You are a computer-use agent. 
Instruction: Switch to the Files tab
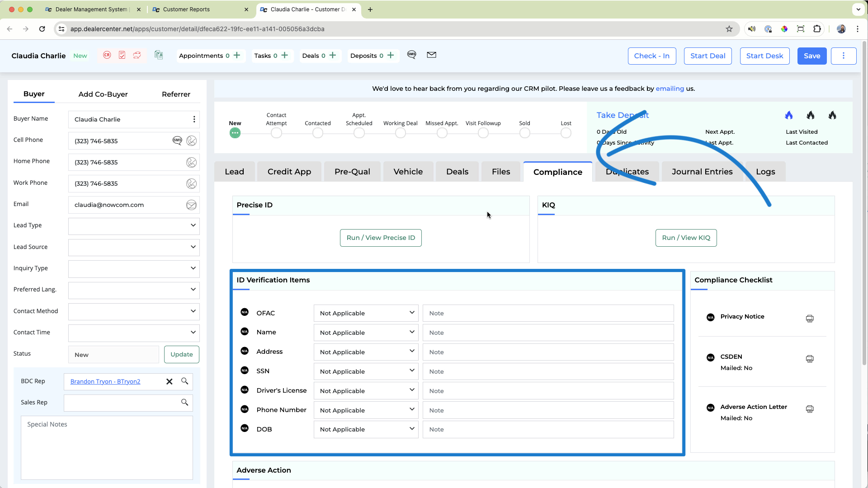(x=501, y=172)
